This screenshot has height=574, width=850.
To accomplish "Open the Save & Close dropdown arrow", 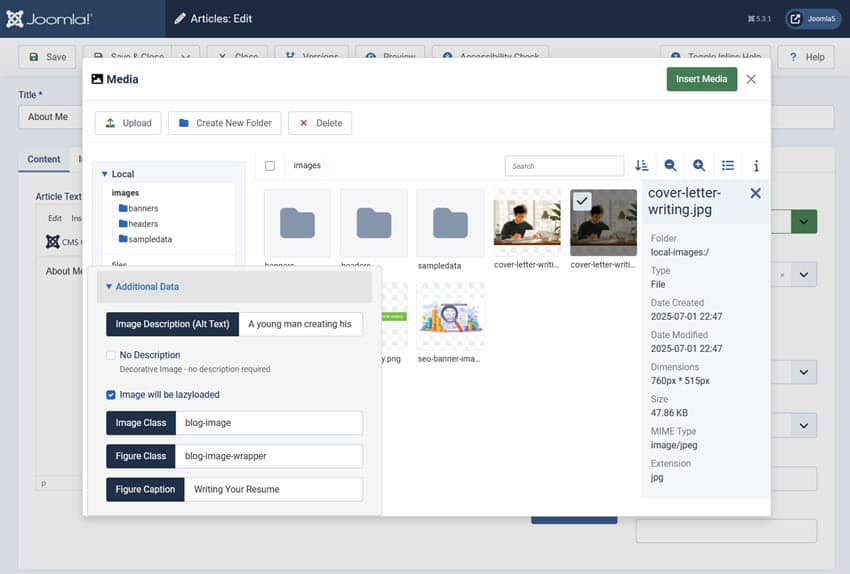I will point(185,57).
